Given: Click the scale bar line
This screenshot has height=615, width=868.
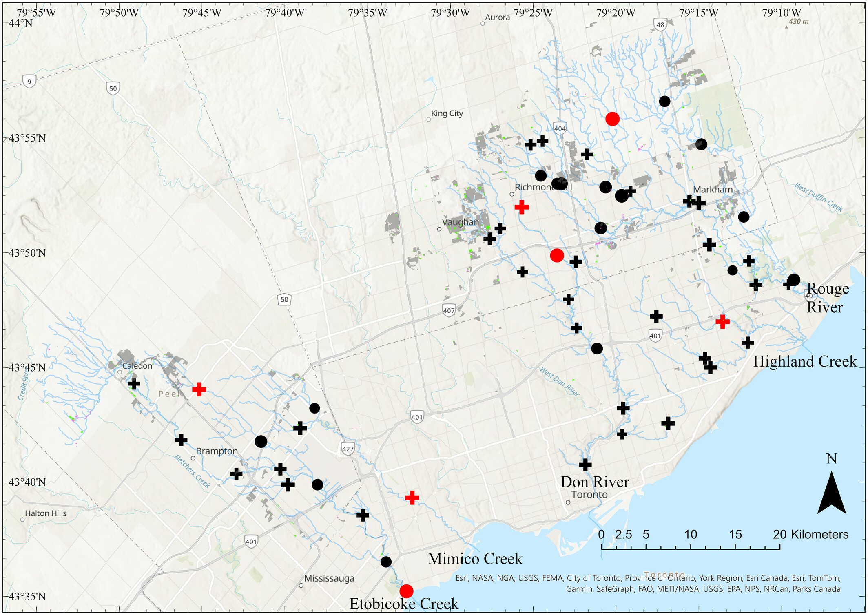Looking at the screenshot, I should pos(691,546).
